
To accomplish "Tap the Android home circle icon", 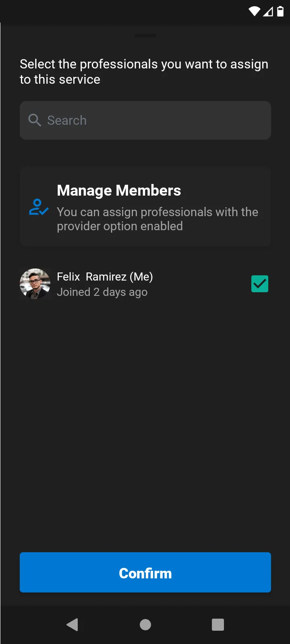I will 145,624.
